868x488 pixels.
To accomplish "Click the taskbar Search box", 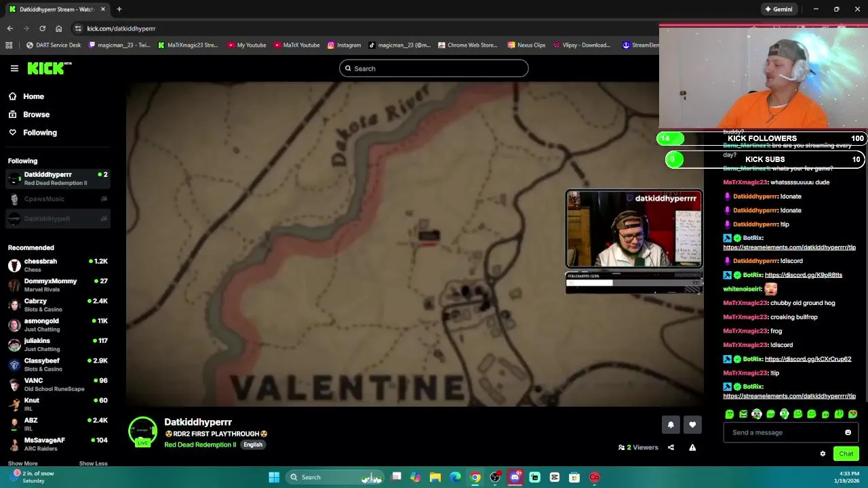I will coord(336,477).
